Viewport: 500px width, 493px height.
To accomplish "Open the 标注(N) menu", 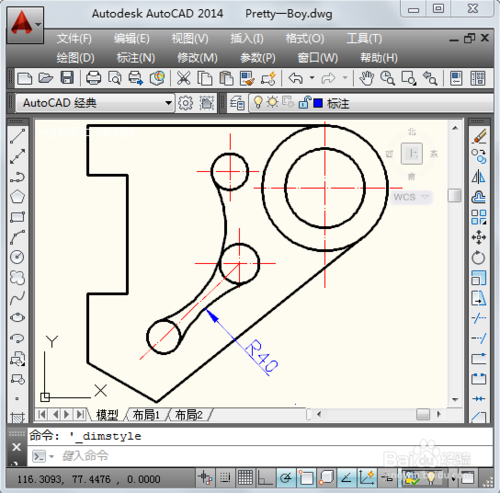I will point(136,58).
